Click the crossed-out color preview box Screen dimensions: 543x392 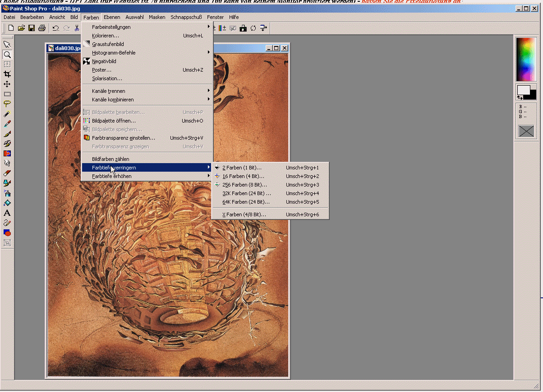(x=526, y=131)
